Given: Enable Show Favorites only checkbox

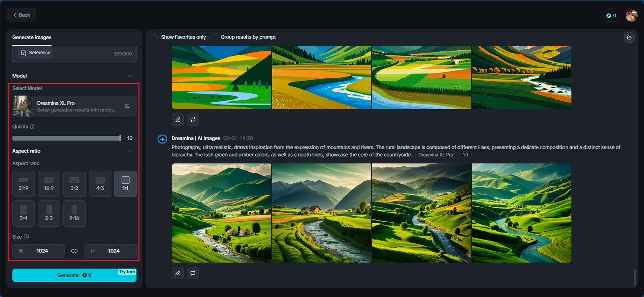Looking at the screenshot, I should (155, 37).
